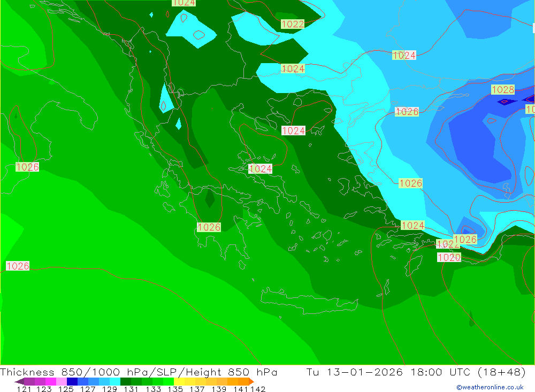Click the 1024 isobar label over the Black Sea
This screenshot has height=392, width=535.
point(404,55)
